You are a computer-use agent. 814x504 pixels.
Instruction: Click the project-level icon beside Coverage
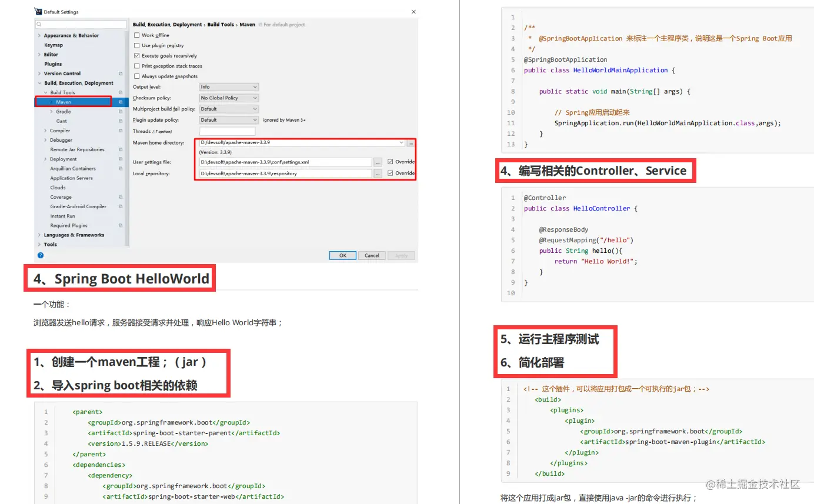click(x=121, y=197)
